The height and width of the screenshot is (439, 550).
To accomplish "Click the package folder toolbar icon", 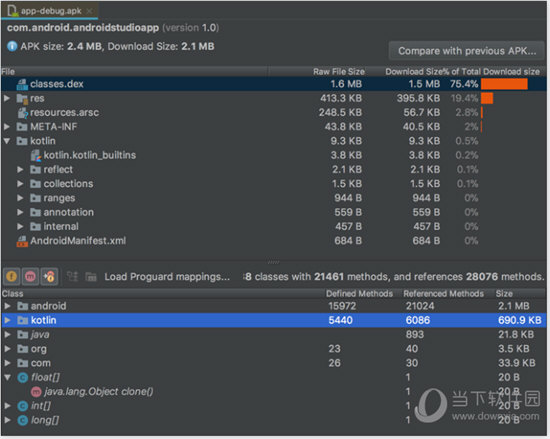I will tap(91, 277).
